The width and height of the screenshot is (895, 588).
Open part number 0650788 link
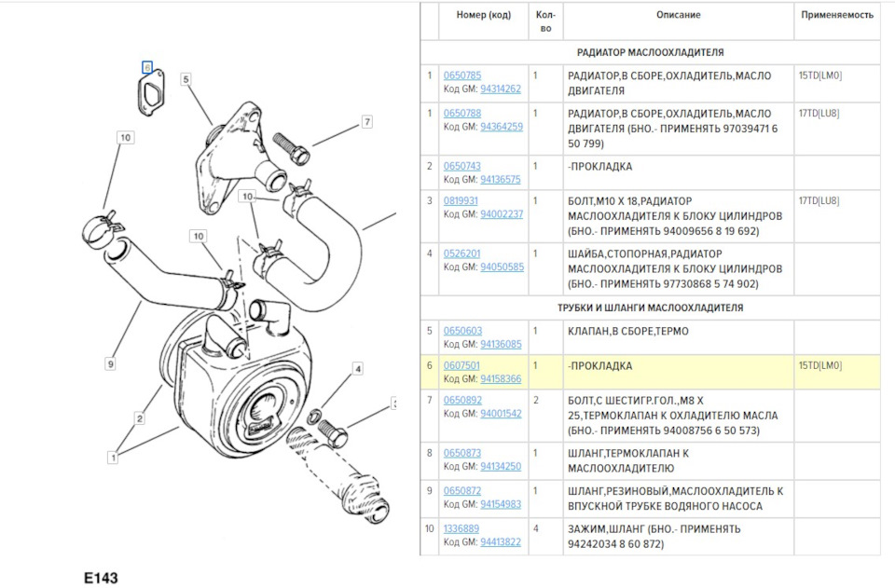[462, 114]
